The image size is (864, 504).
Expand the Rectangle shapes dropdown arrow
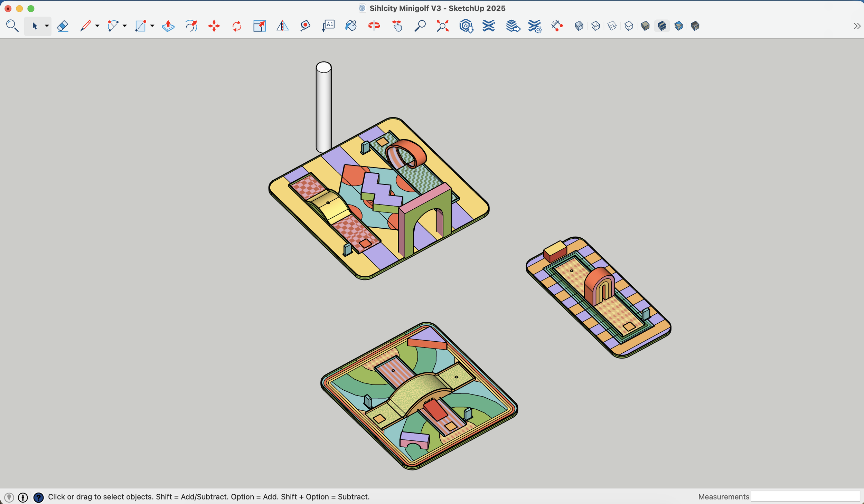[152, 26]
